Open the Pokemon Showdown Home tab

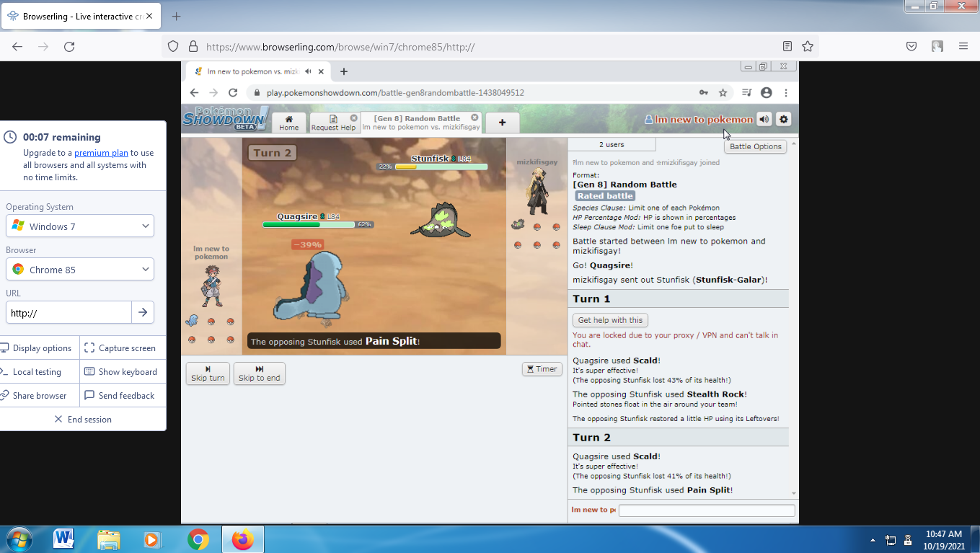pos(288,123)
